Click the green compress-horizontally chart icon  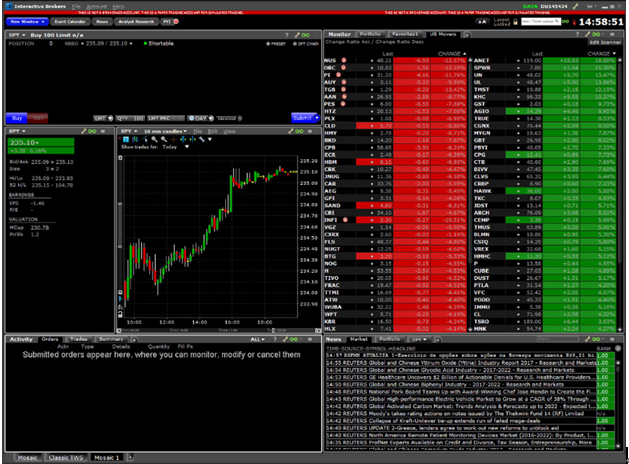point(193,139)
